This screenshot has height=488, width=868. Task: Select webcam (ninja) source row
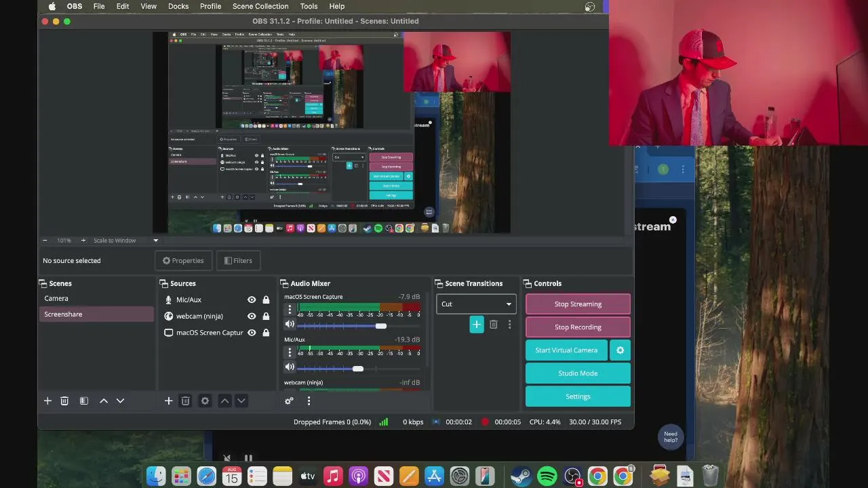(217, 316)
